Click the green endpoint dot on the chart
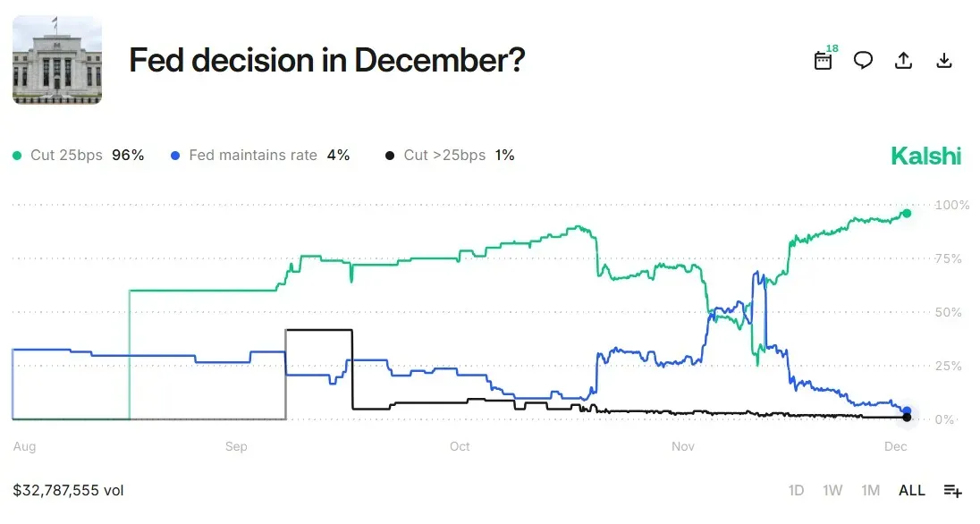The height and width of the screenshot is (524, 980). 906,214
